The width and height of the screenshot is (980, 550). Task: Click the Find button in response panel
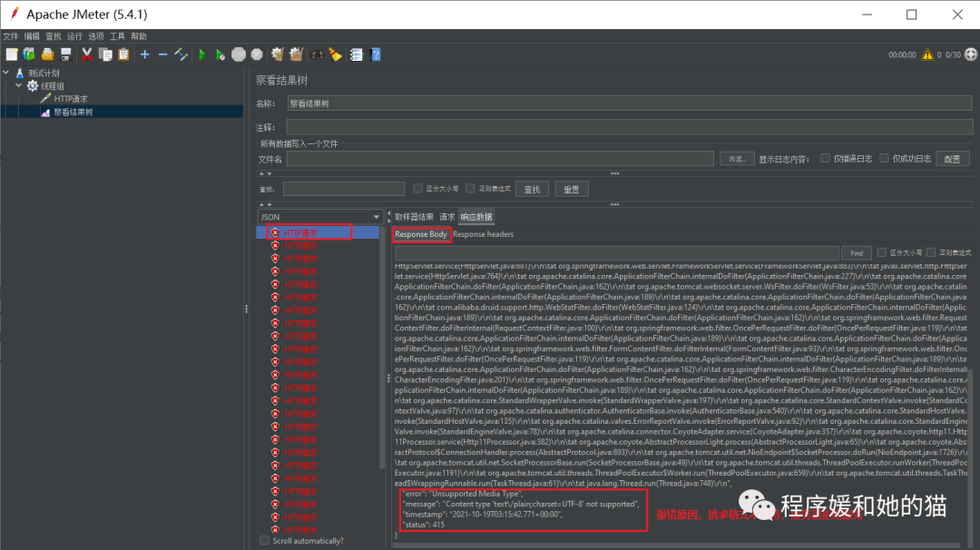[x=857, y=253]
